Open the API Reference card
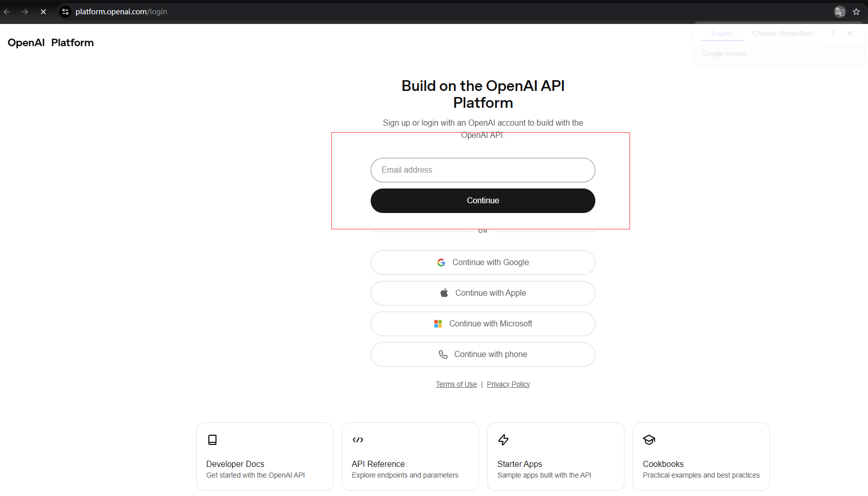The height and width of the screenshot is (496, 868). (x=410, y=457)
